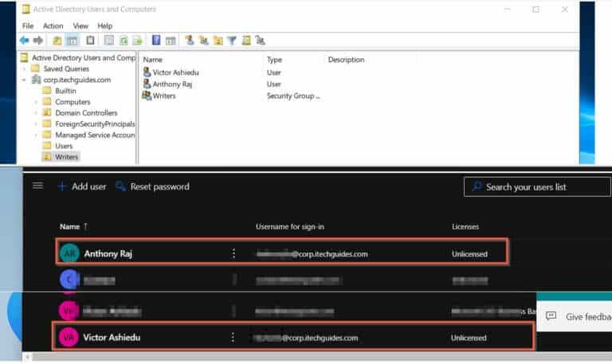Open the View menu
Screen dimensions: 612x364
click(80, 25)
